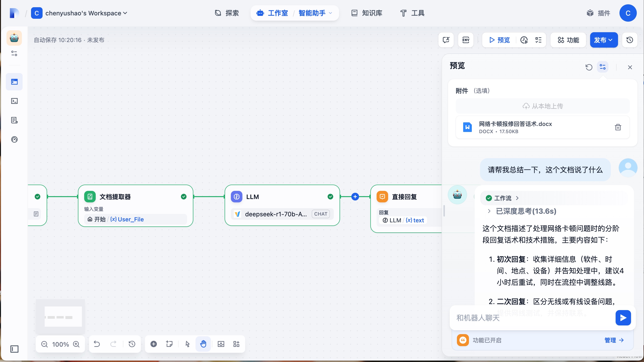Viewport: 644px width, 362px height.
Task: Open the logs and annotations sidebar icon
Action: (x=14, y=120)
